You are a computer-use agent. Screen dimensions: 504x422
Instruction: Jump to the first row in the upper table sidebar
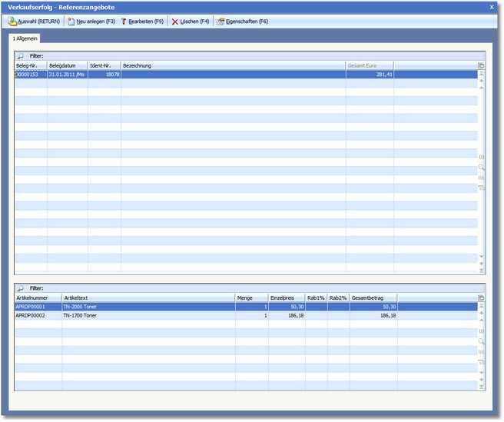(481, 74)
